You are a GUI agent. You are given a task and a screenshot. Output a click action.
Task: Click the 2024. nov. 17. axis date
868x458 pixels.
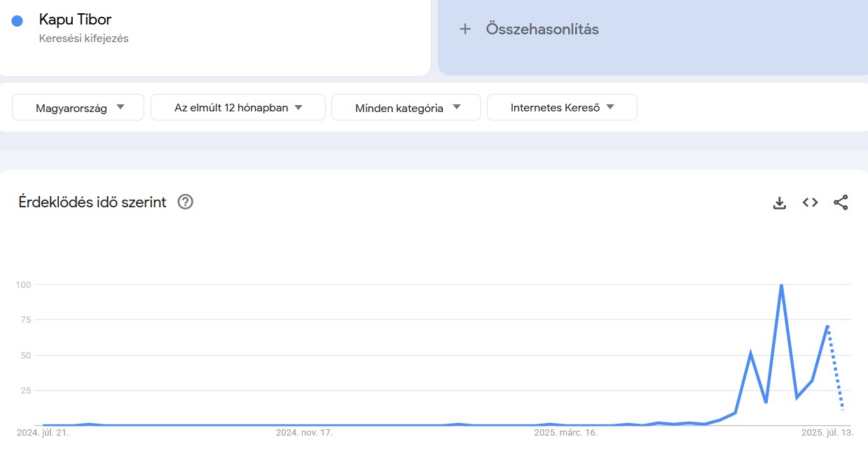point(304,433)
